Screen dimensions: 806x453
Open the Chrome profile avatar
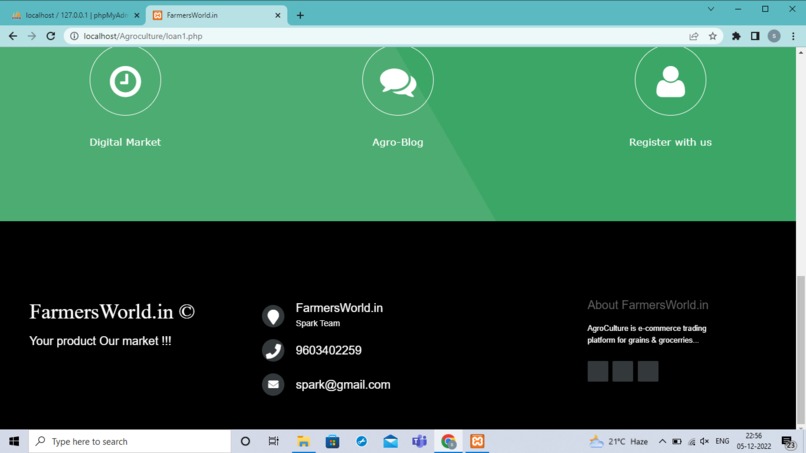coord(774,36)
